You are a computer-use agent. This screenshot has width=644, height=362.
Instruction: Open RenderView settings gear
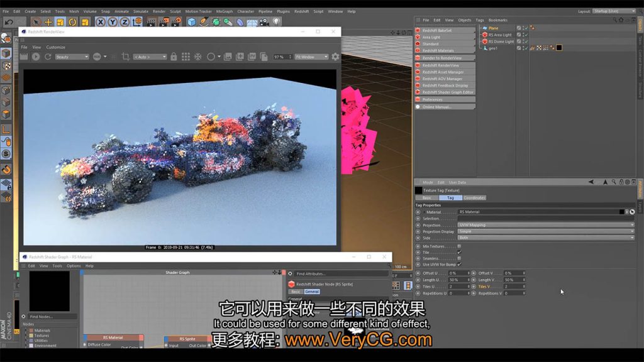(336, 57)
